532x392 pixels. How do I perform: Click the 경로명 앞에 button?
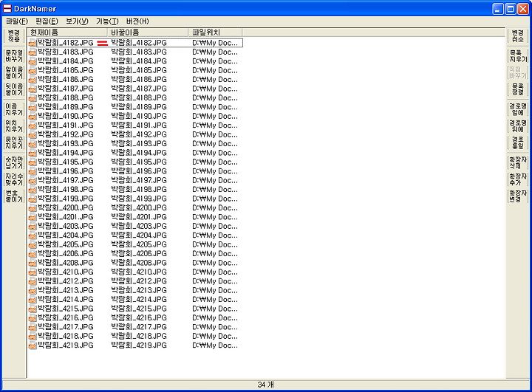518,109
